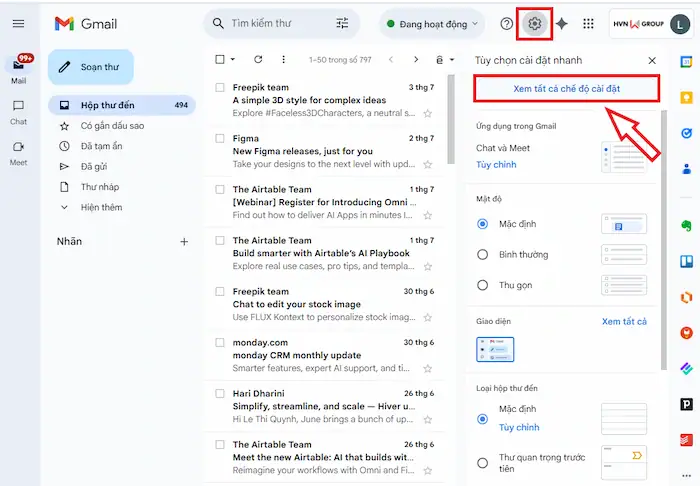Open the Google apps grid
The image size is (700, 486).
coord(589,23)
